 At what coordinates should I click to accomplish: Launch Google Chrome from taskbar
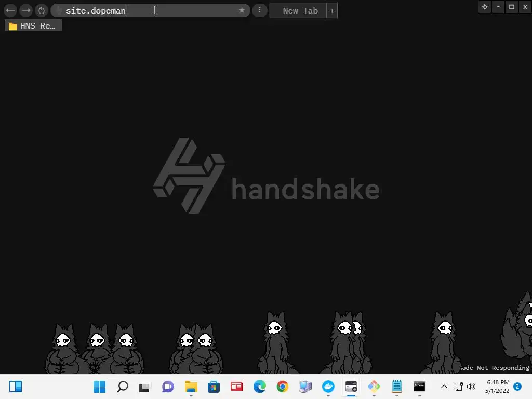click(x=282, y=387)
